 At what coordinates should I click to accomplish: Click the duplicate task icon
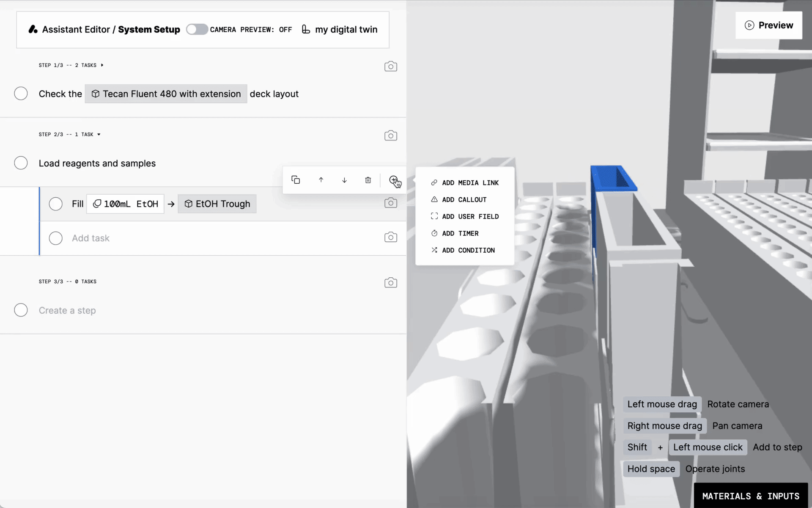tap(295, 179)
